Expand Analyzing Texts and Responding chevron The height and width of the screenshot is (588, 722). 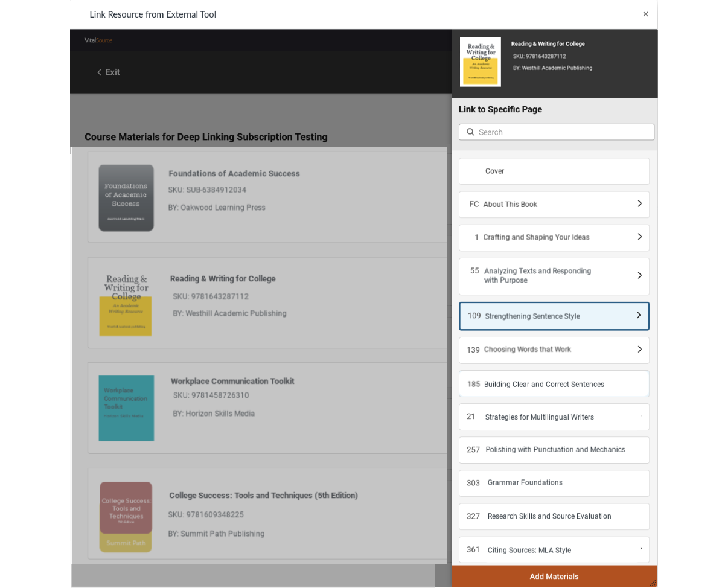639,275
